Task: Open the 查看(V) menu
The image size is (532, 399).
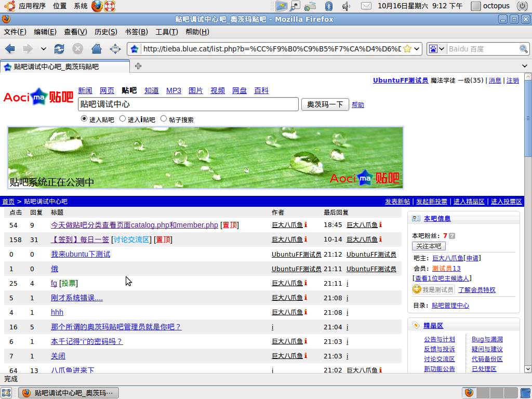Action: pyautogui.click(x=75, y=32)
